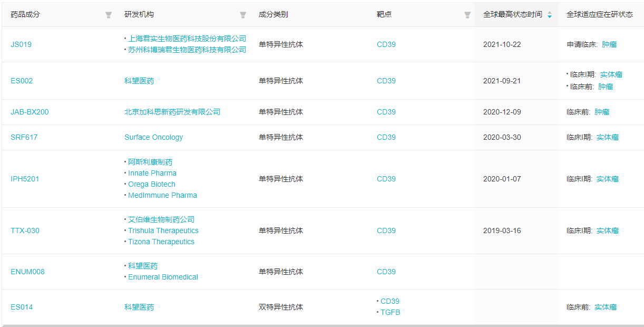The image size is (644, 327).
Task: Click the ENUM008 drug link
Action: coord(27,272)
